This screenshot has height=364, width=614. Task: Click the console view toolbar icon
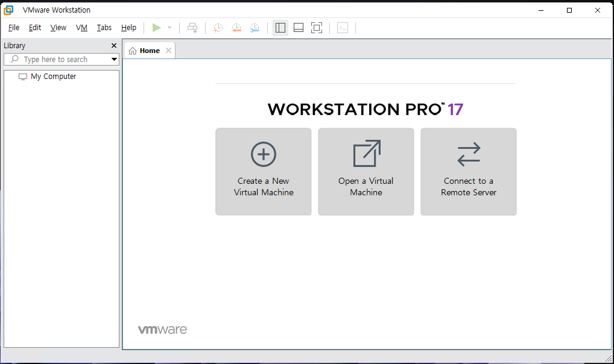343,28
